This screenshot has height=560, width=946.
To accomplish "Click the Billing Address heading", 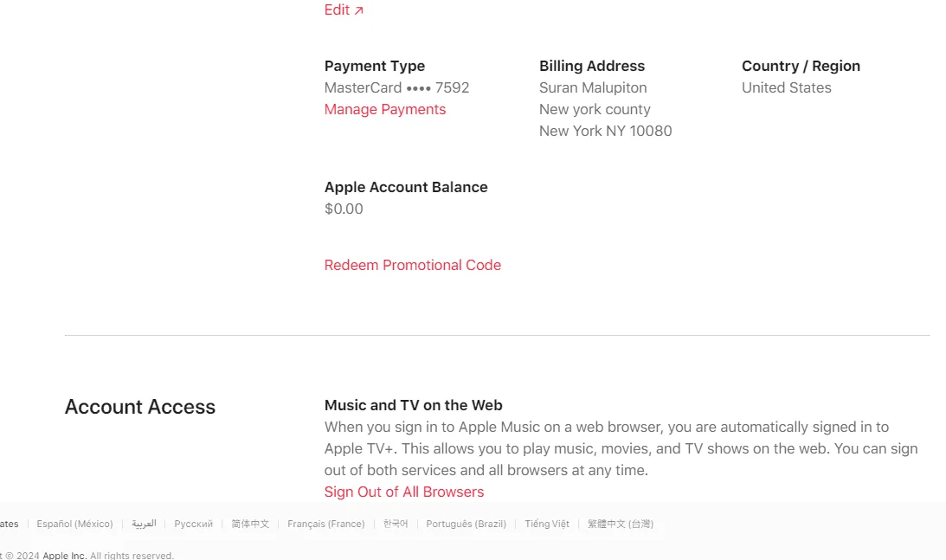I will click(592, 66).
